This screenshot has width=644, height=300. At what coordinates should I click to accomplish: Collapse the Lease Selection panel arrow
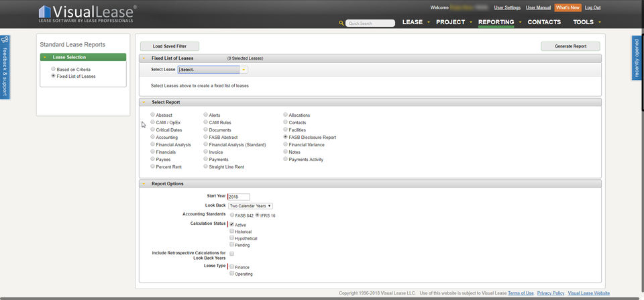(x=45, y=57)
